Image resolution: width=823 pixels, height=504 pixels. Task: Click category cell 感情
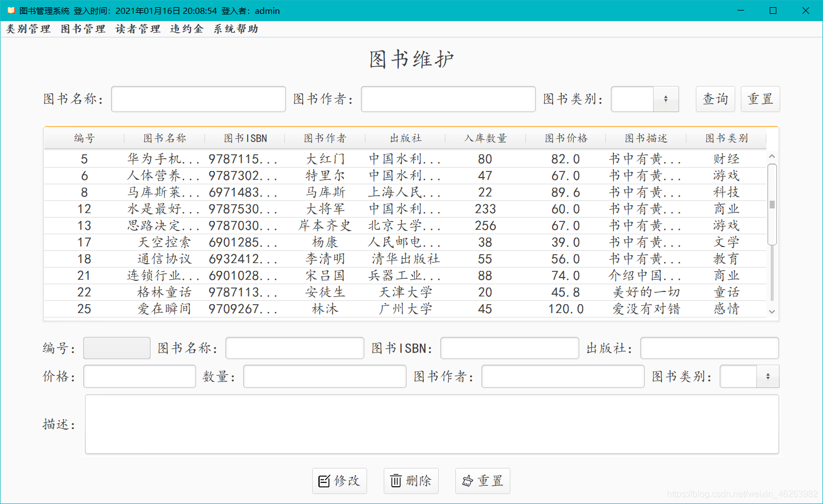[726, 309]
